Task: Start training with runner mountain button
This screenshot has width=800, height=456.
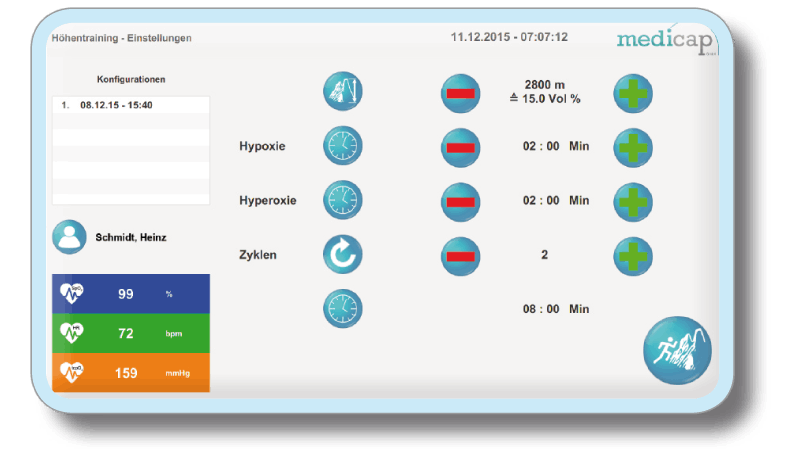Action: (678, 350)
